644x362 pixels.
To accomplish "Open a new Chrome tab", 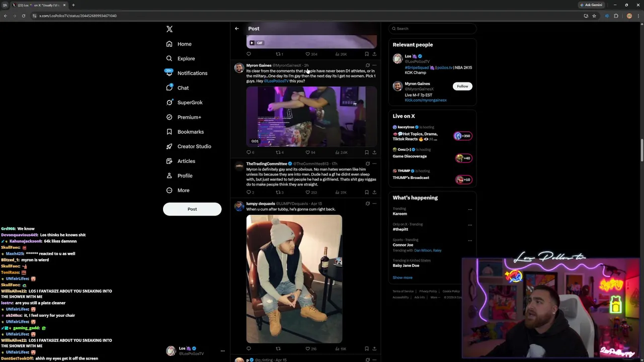I will [x=73, y=5].
